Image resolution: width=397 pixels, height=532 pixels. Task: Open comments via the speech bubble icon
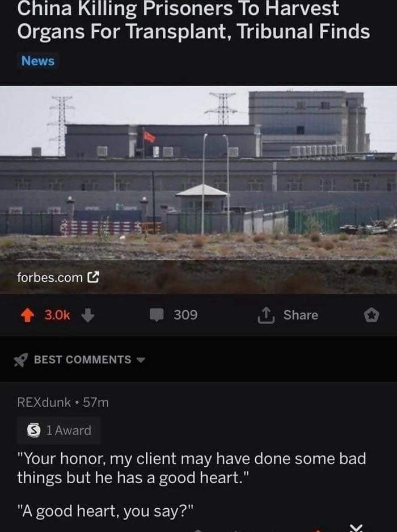coord(157,315)
